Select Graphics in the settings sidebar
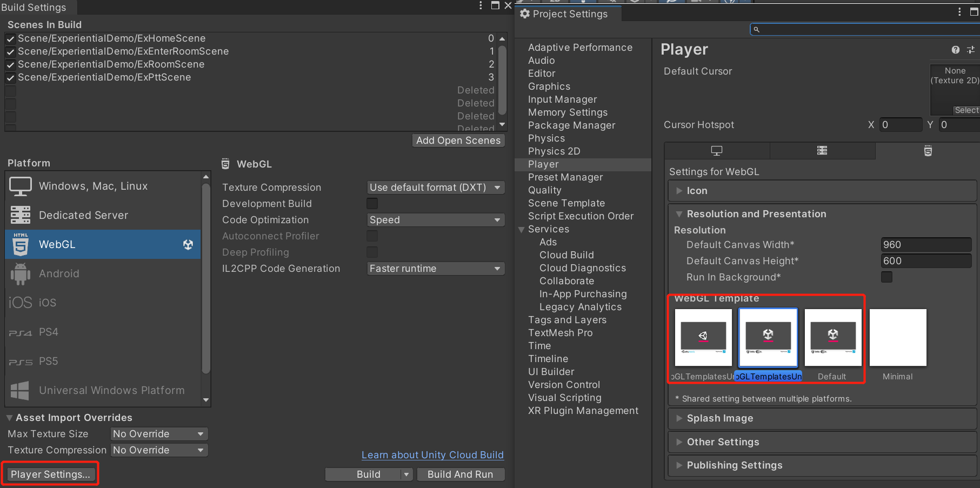980x488 pixels. point(549,86)
